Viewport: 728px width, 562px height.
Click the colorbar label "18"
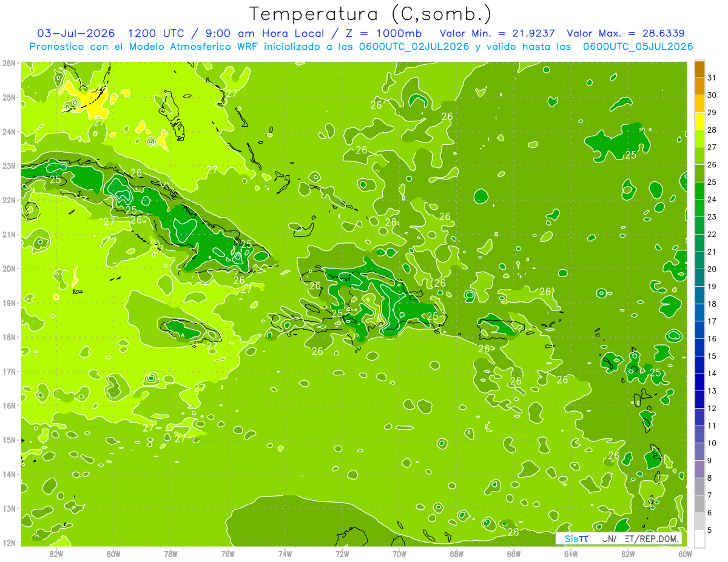(x=712, y=304)
